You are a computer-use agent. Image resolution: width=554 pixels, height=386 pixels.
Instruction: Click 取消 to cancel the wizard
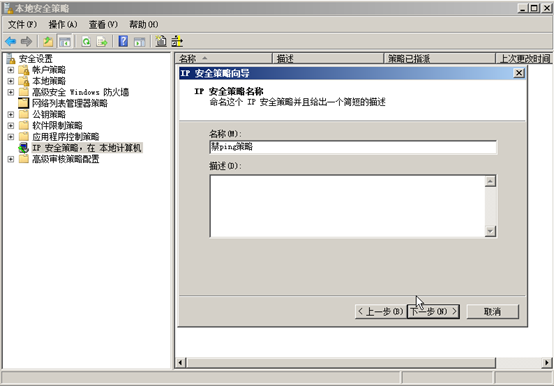coord(493,311)
